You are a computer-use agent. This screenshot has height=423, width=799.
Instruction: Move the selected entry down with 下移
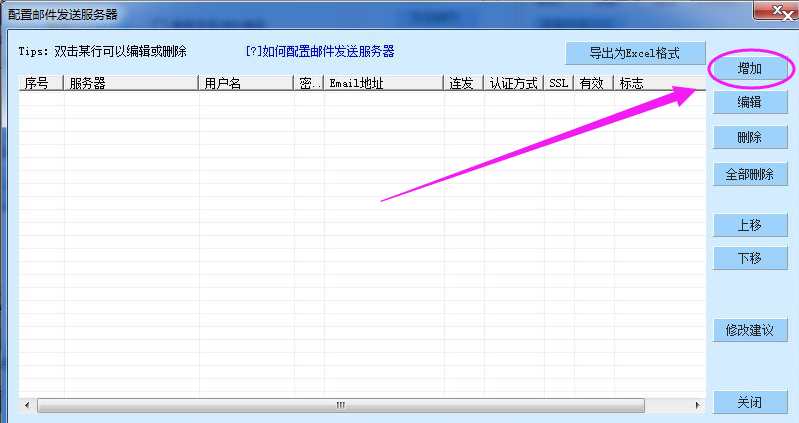[x=750, y=258]
